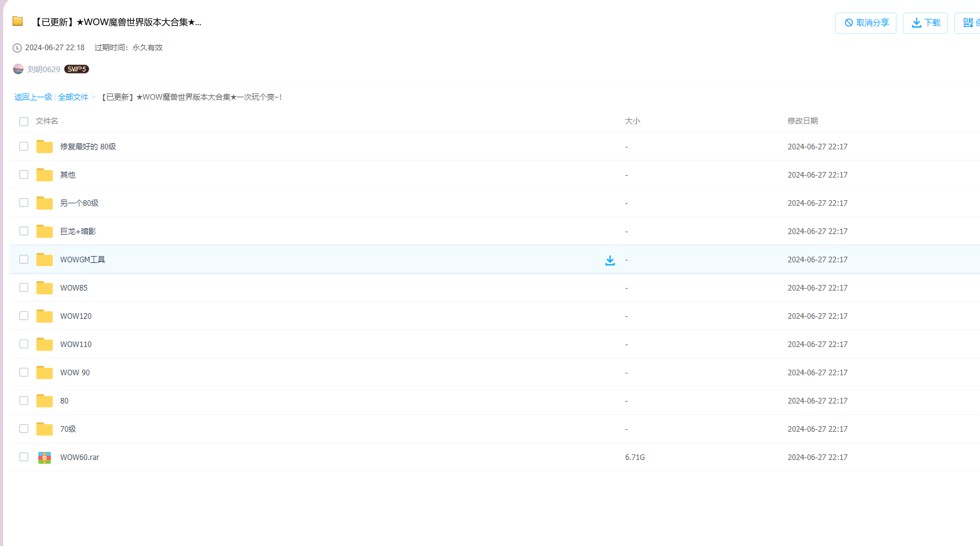Click the 全部文件 breadcrumb link
980x546 pixels.
tap(73, 97)
